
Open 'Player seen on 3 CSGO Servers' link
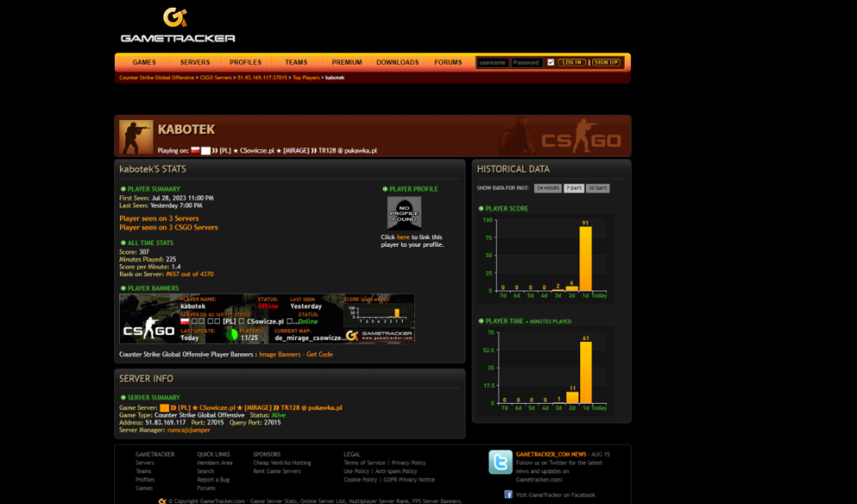168,227
